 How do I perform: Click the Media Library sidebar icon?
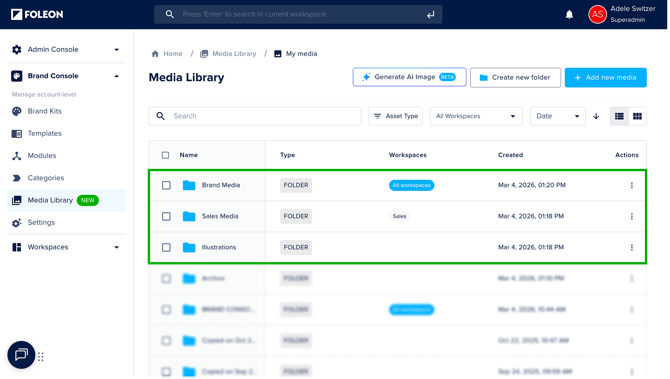pyautogui.click(x=17, y=200)
